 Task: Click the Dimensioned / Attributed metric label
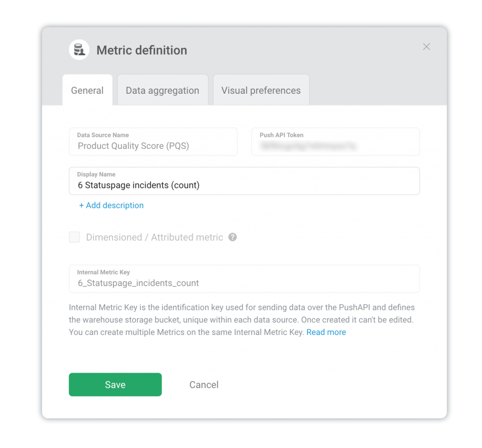[154, 237]
